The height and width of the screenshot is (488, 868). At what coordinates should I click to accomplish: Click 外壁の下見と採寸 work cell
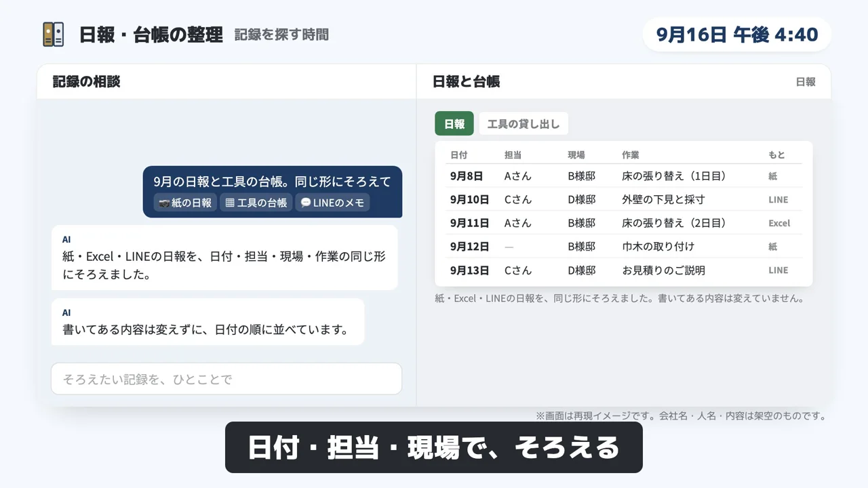click(x=663, y=199)
